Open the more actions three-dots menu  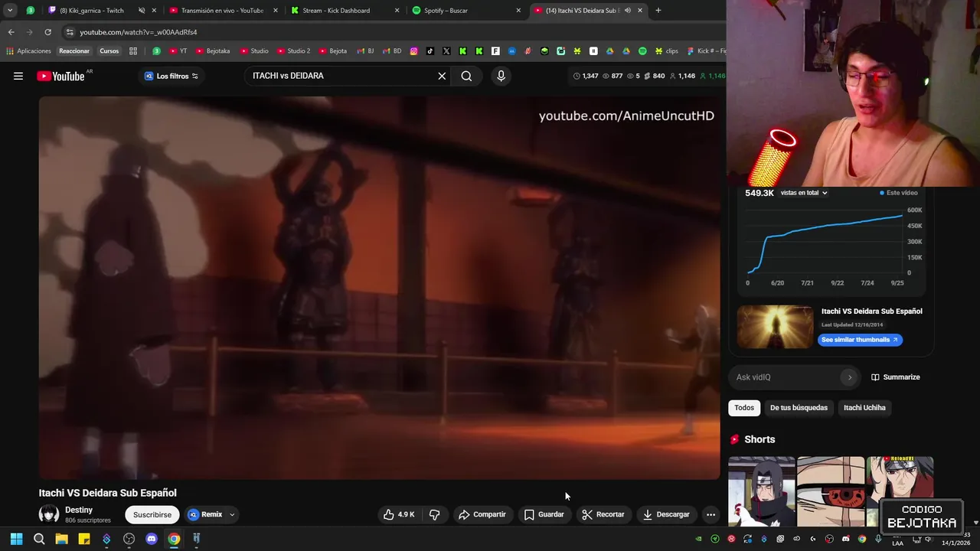[x=710, y=514]
